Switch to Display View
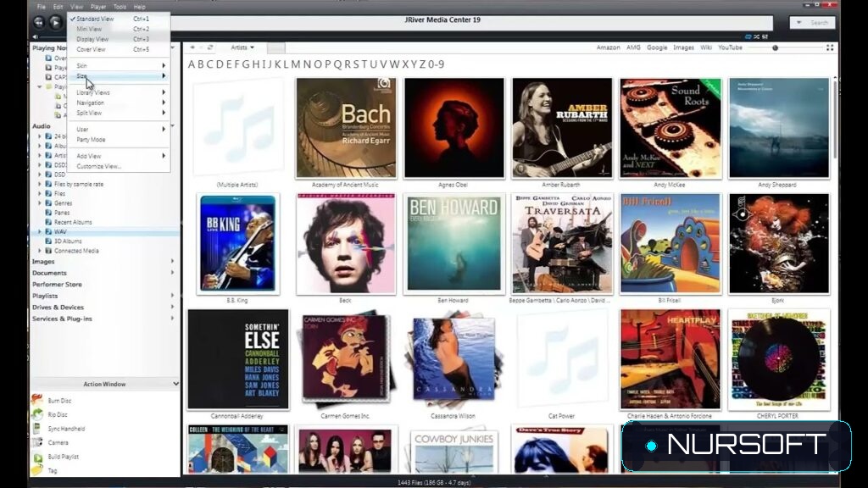 coord(118,39)
